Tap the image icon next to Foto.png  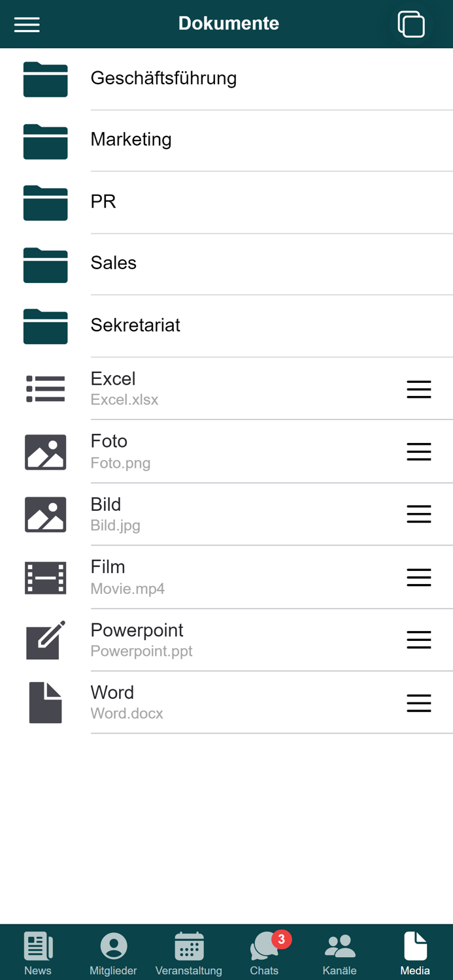(45, 451)
